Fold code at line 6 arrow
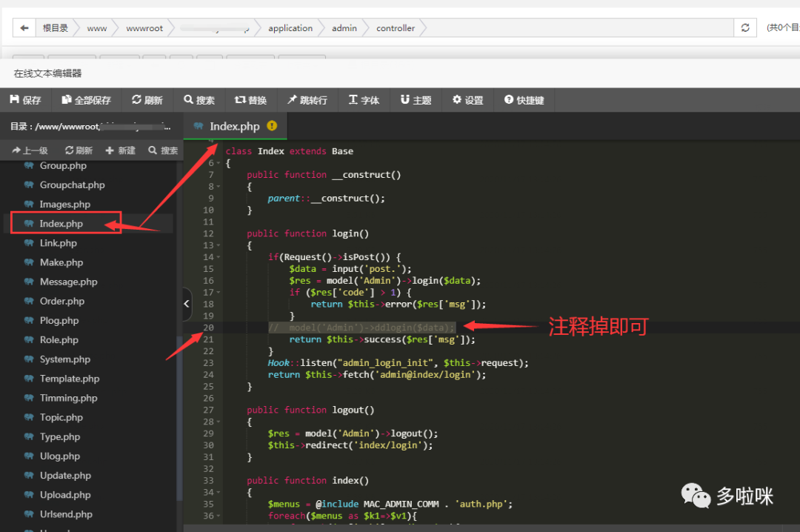The height and width of the screenshot is (532, 800). click(x=219, y=163)
